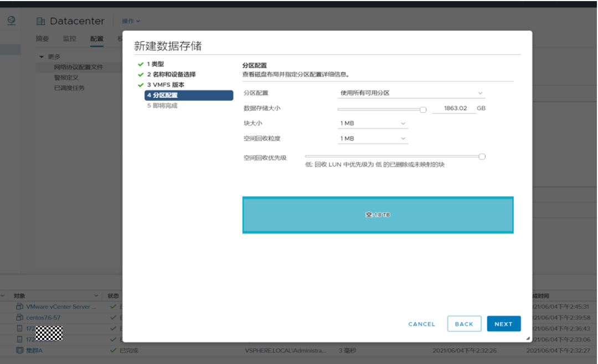Switch to the 摘要 tab
Viewport: 598px width, 364px height.
coord(42,39)
